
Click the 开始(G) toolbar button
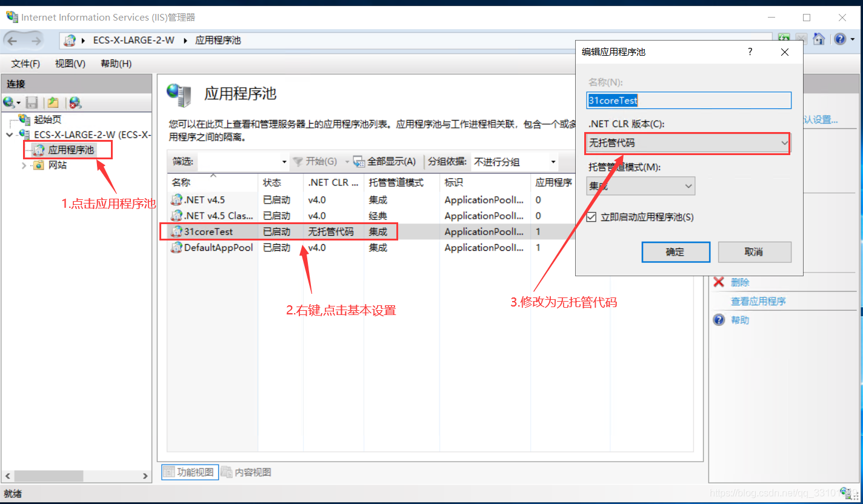coord(315,162)
